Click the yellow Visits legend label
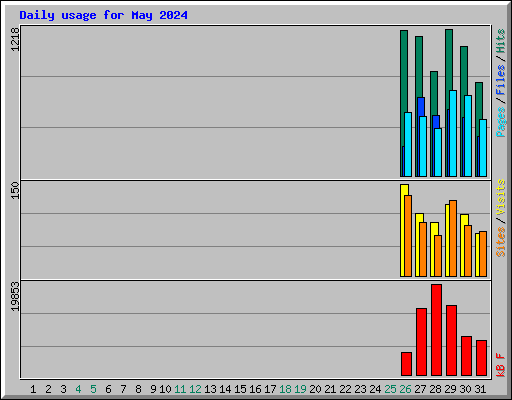512x400 pixels. coord(501,197)
